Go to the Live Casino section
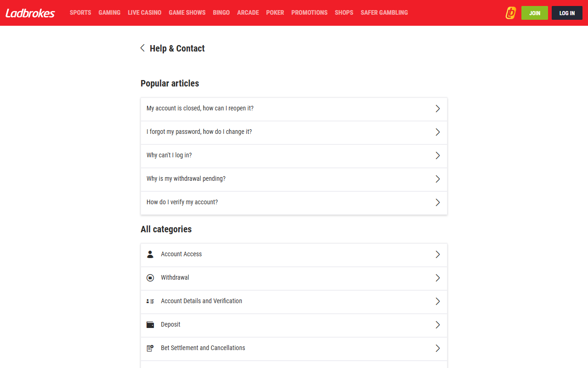Screen dimensions: 588x368 coord(144,13)
